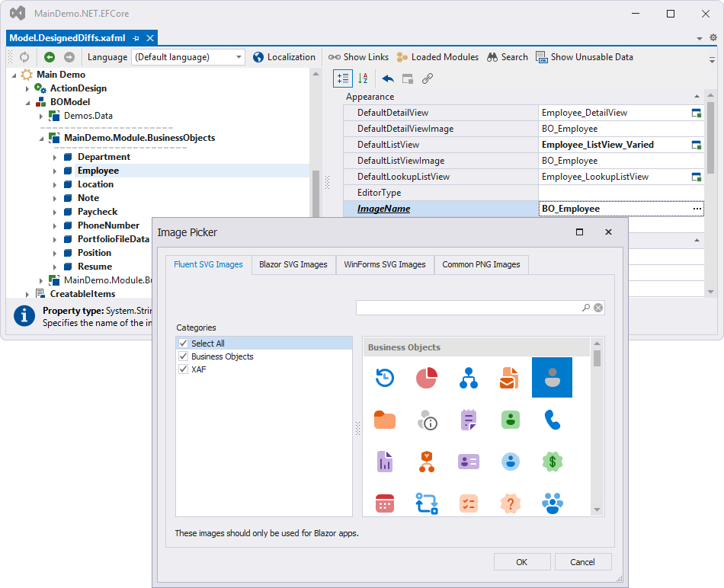Switch to Blazor SVG Images tab
Viewport: 724px width, 588px height.
(x=293, y=265)
